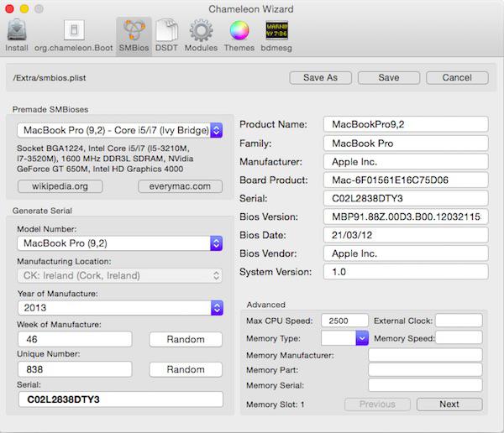504x433 pixels.
Task: Click the Manufacturer field
Action: [x=406, y=162]
